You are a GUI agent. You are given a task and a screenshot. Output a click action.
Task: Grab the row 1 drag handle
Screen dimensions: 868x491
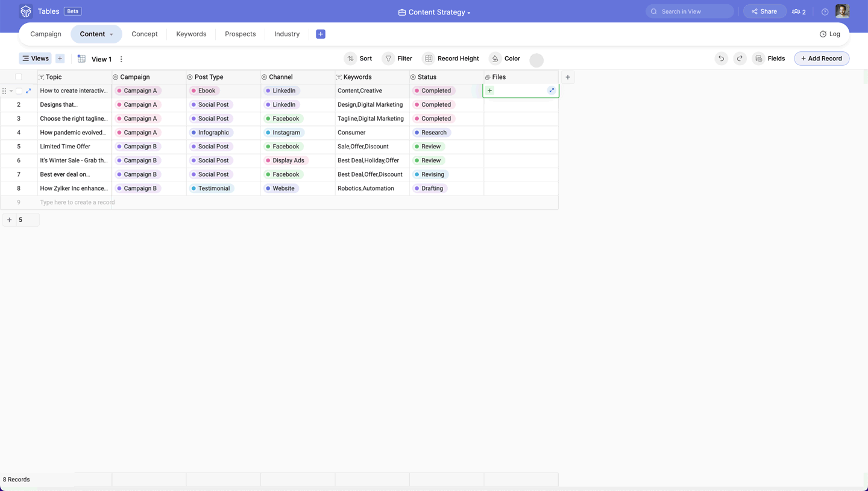4,91
